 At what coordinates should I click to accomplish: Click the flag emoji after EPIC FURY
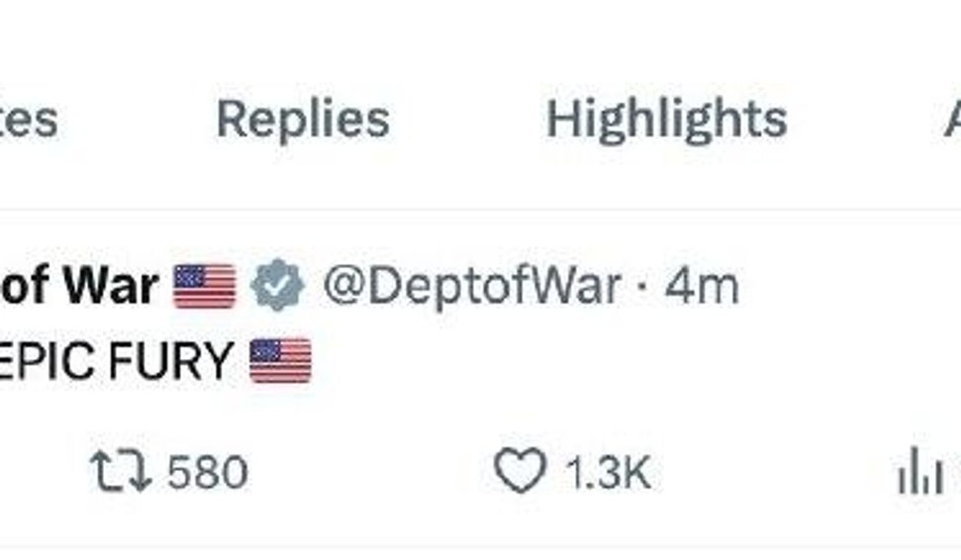point(280,360)
